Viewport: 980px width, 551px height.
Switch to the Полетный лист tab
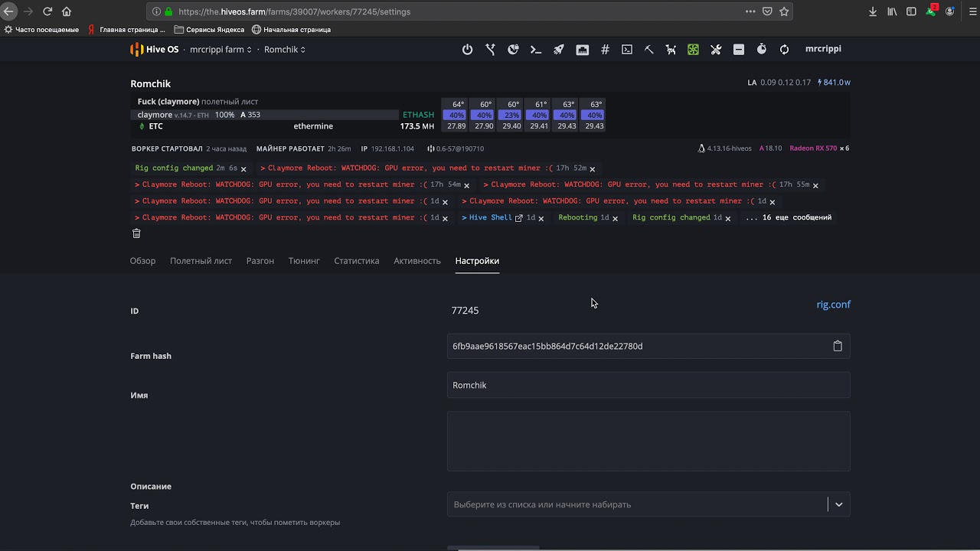(201, 261)
